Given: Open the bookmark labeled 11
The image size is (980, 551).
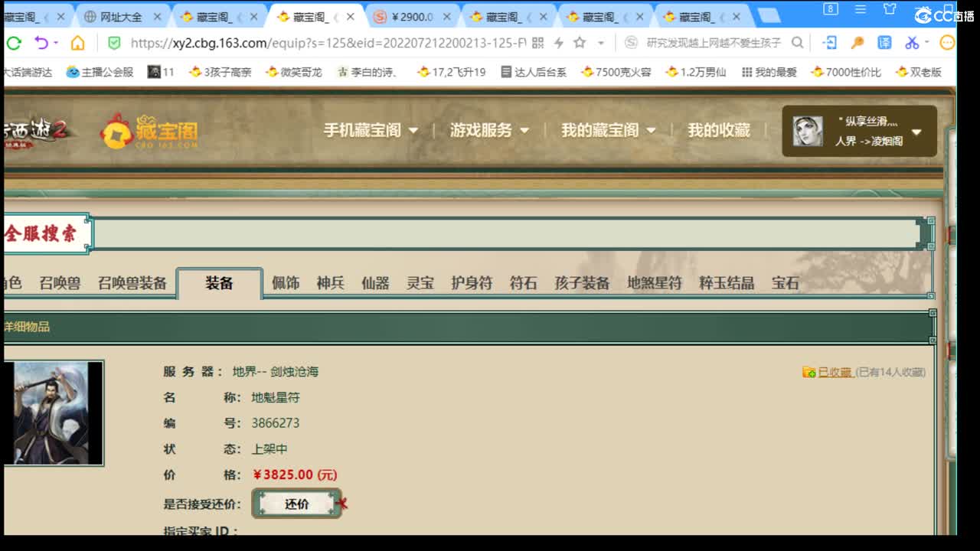Looking at the screenshot, I should pyautogui.click(x=162, y=72).
